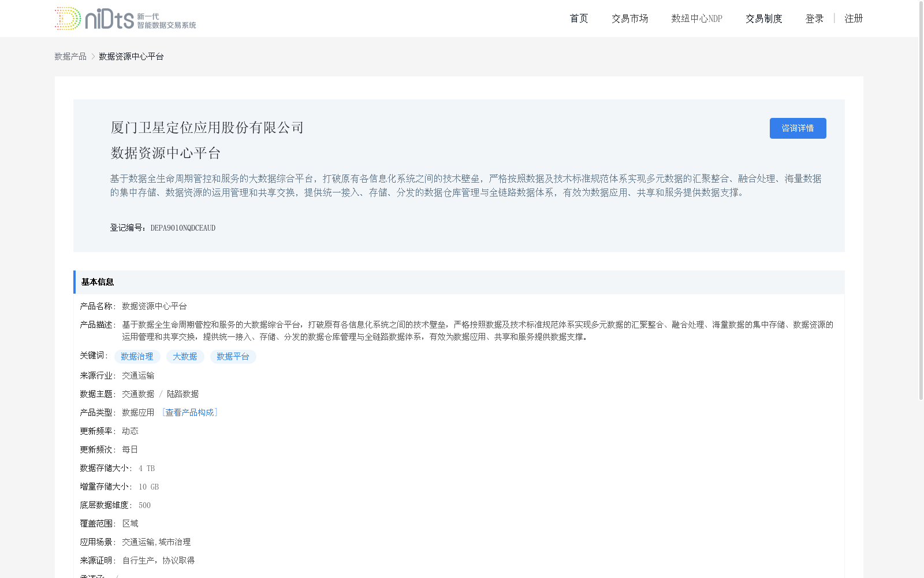The height and width of the screenshot is (578, 924).
Task: Select the product heading 数据资源中心平台
Action: (x=166, y=153)
